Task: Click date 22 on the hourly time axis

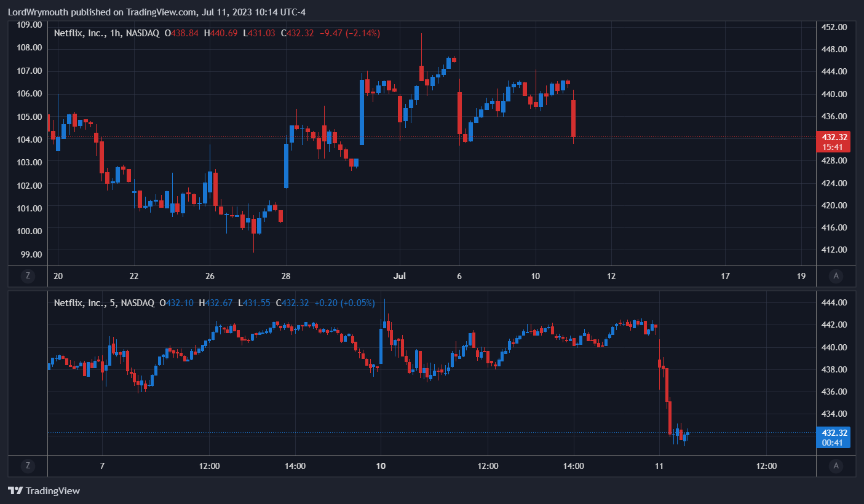Action: (134, 277)
